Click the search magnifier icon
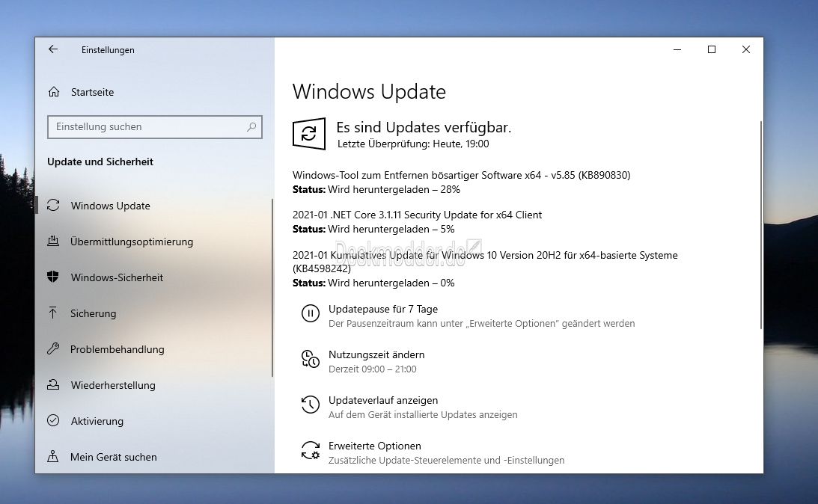The image size is (818, 504). tap(251, 126)
